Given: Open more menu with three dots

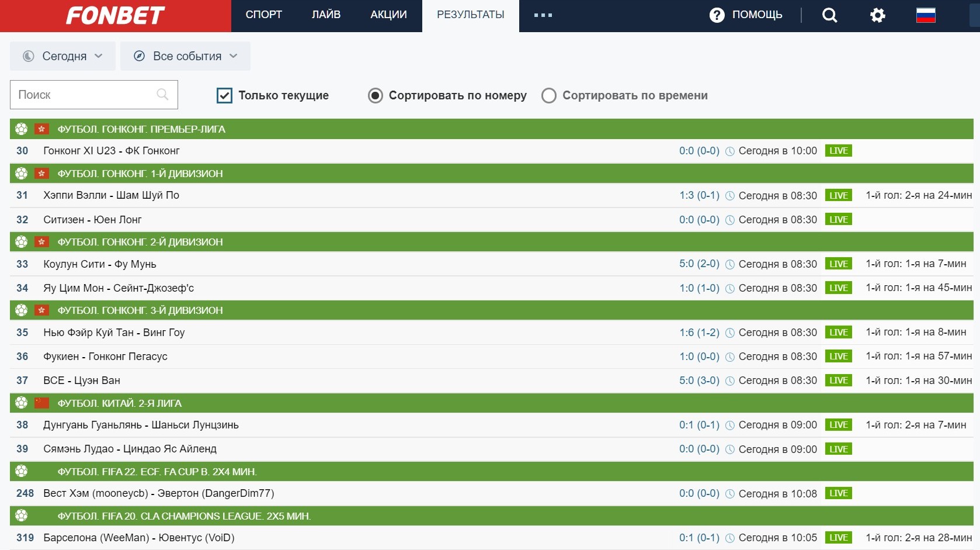Looking at the screenshot, I should pyautogui.click(x=543, y=15).
